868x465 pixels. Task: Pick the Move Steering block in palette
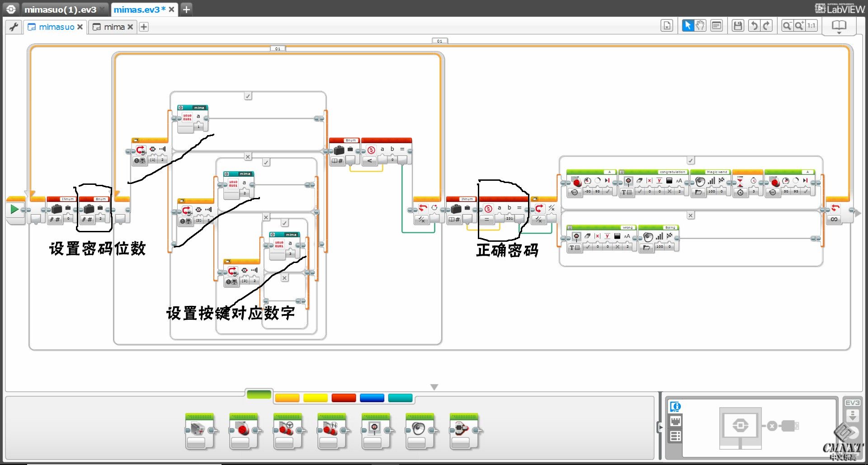[287, 431]
